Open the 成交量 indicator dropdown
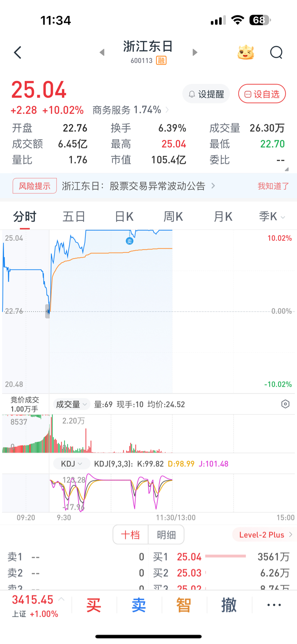The image size is (297, 644). [71, 405]
